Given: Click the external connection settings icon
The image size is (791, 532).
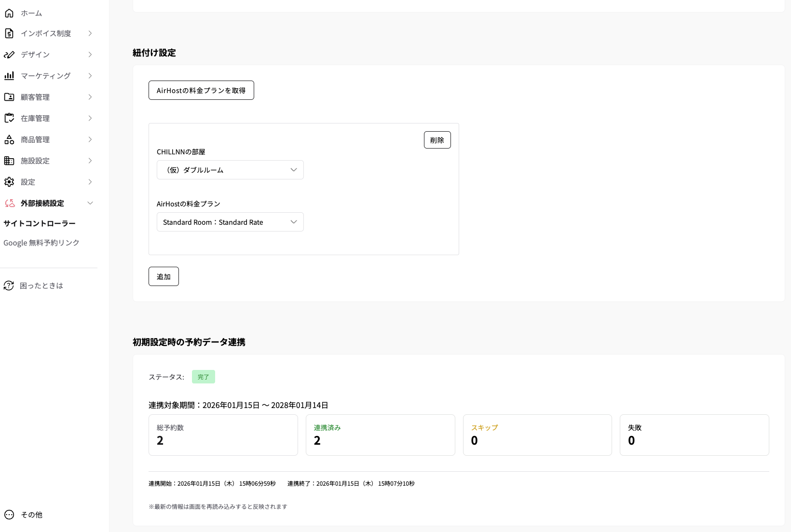Looking at the screenshot, I should [x=10, y=203].
